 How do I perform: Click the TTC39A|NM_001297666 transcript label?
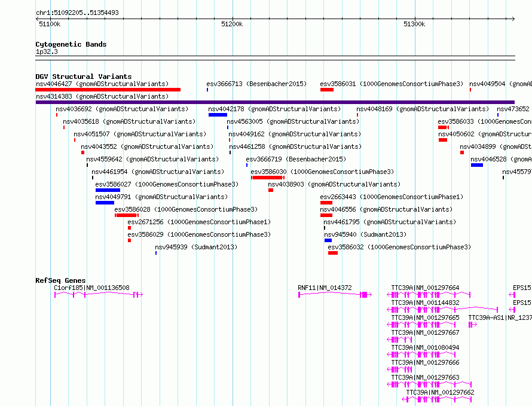[425, 362]
